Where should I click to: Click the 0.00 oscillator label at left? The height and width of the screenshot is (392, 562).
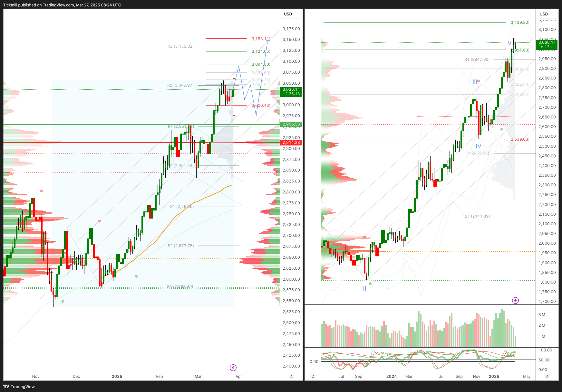click(x=314, y=362)
